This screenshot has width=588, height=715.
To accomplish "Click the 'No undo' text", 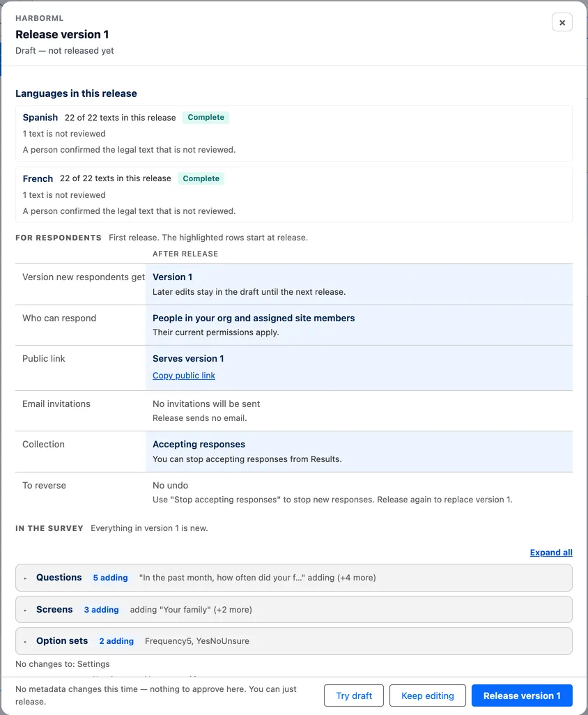I will pos(171,485).
